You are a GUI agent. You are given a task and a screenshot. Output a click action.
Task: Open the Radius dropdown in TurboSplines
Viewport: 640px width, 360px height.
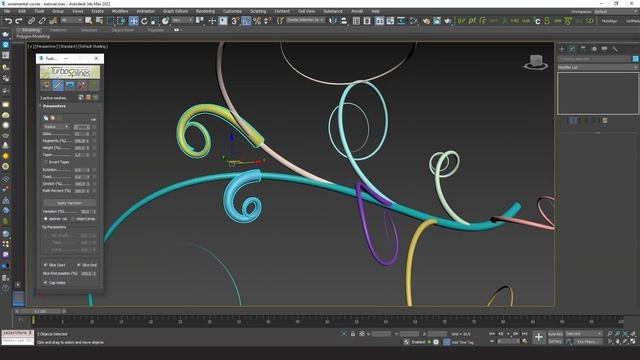(x=56, y=127)
